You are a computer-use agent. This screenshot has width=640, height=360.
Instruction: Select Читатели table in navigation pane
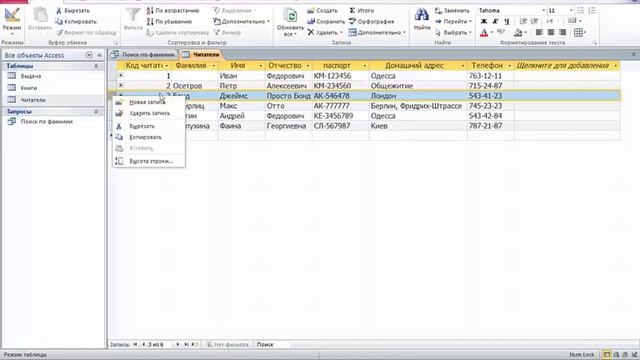click(x=33, y=100)
